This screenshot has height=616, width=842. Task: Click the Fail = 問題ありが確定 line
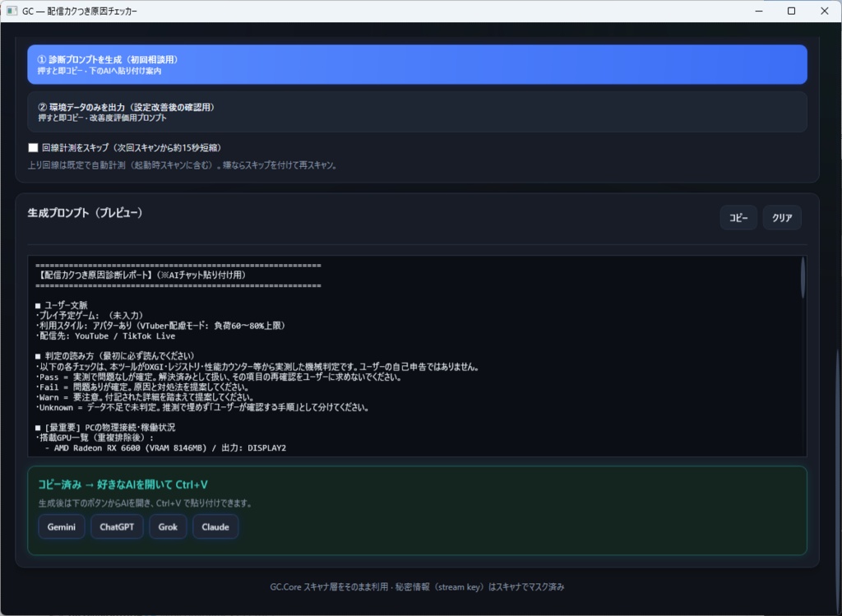(x=142, y=387)
